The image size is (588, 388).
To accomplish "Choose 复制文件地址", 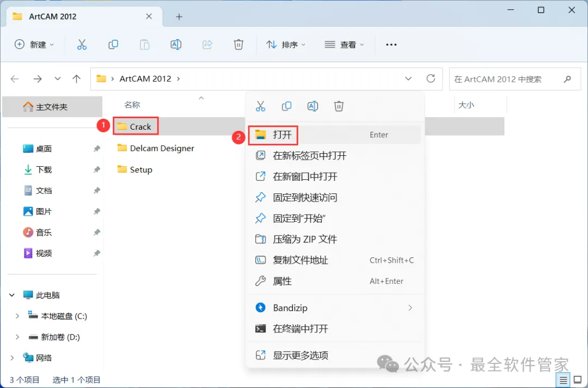I will [334, 260].
